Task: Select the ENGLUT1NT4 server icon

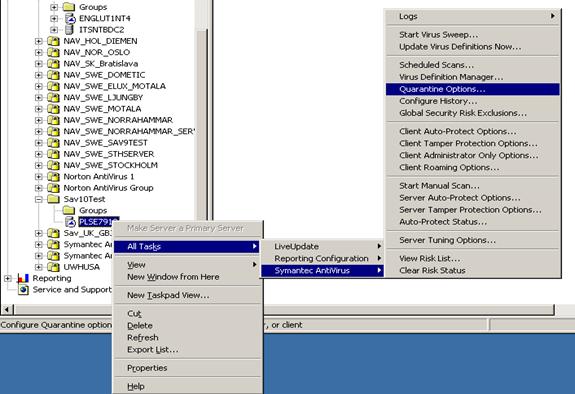Action: coord(70,18)
